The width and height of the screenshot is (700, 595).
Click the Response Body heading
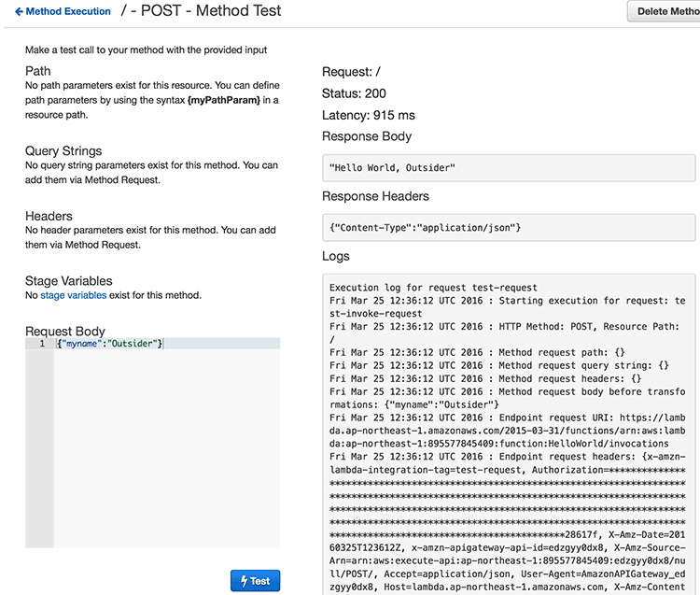tap(367, 136)
